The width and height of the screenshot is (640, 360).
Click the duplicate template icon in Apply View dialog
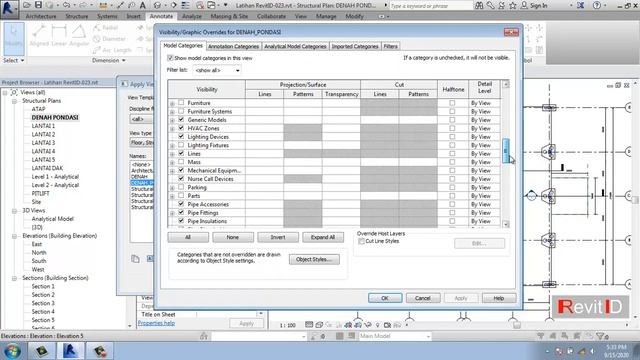click(135, 259)
